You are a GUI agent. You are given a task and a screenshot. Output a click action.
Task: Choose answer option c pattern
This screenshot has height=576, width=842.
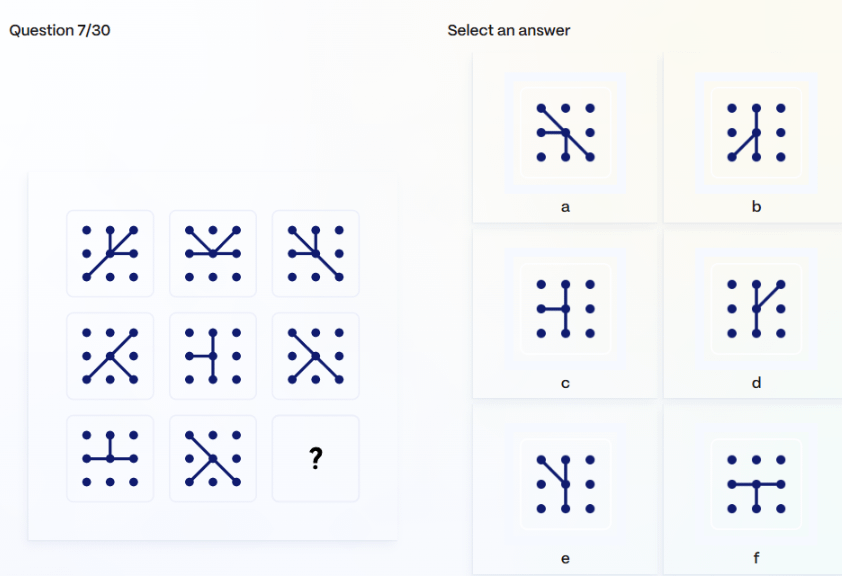(x=565, y=309)
